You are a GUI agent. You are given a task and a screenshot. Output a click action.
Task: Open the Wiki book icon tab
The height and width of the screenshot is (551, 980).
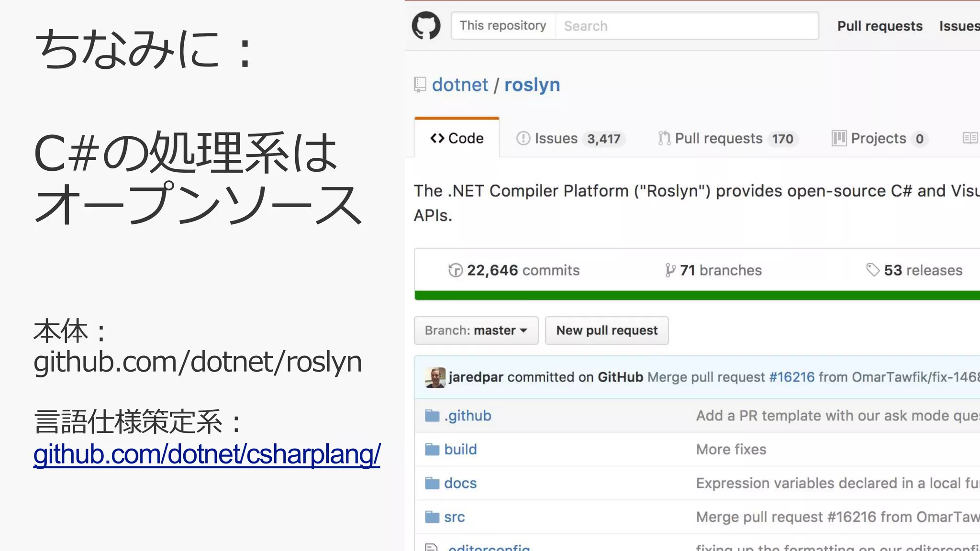970,138
